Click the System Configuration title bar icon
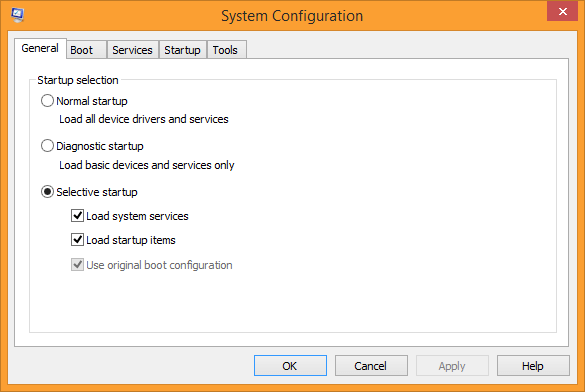 pyautogui.click(x=17, y=15)
